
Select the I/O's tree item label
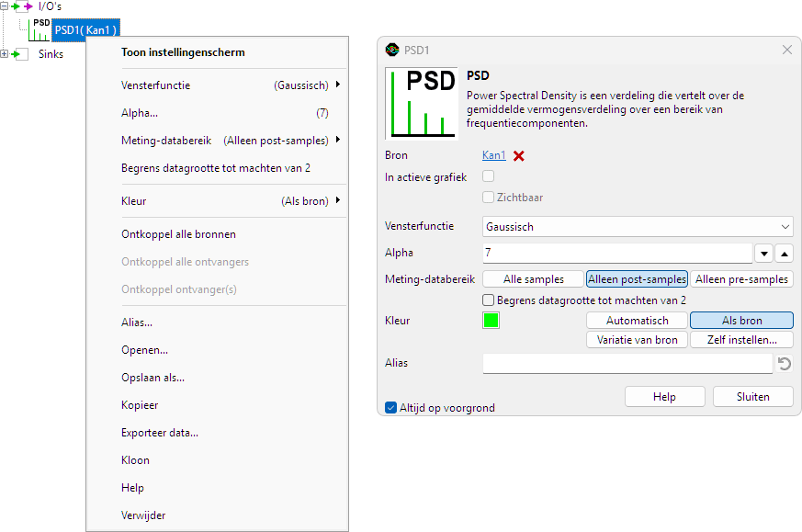[x=51, y=6]
